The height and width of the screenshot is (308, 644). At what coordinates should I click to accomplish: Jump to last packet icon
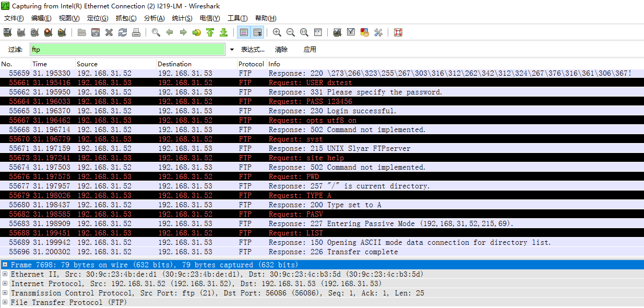224,32
